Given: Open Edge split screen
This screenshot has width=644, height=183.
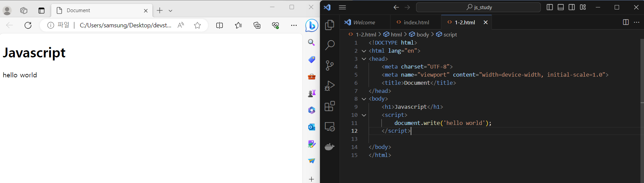Looking at the screenshot, I should (x=219, y=25).
